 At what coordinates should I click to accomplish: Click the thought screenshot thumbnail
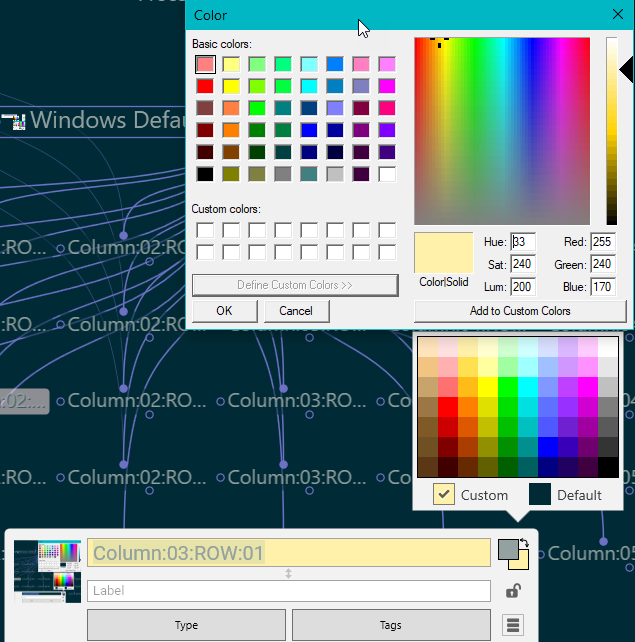(x=47, y=571)
